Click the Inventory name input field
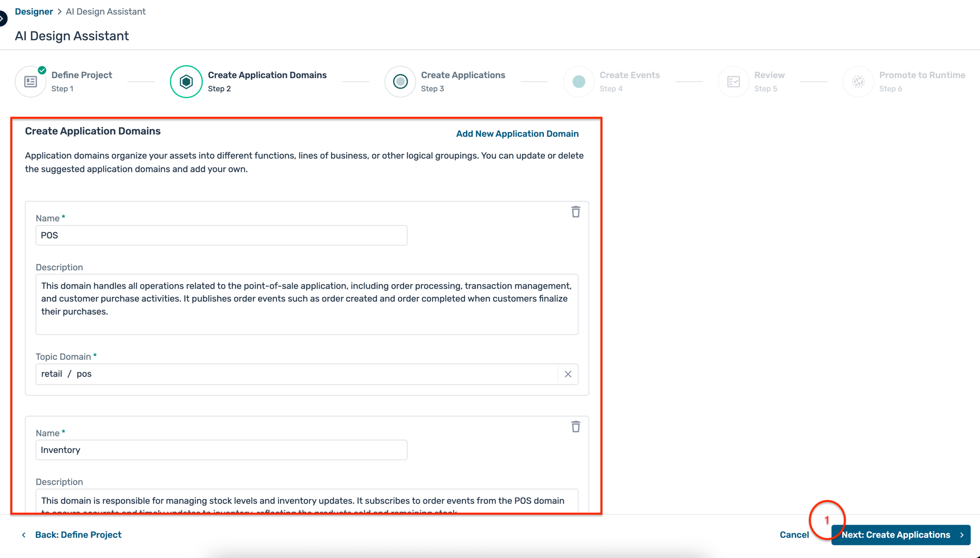980x558 pixels. tap(221, 450)
